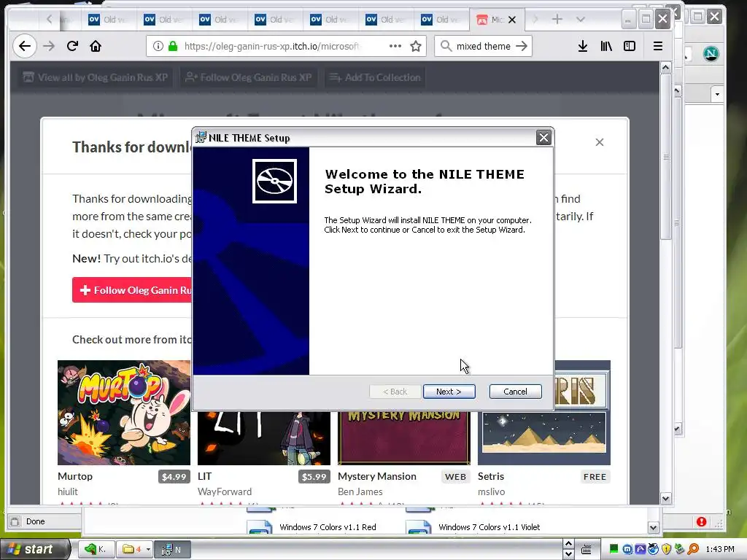Click the yellow security shield tray icon

666,549
